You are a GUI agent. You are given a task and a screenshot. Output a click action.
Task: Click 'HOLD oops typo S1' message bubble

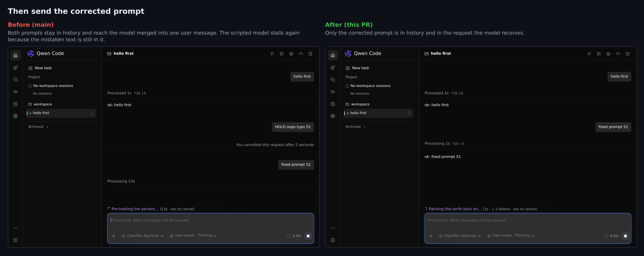click(293, 127)
